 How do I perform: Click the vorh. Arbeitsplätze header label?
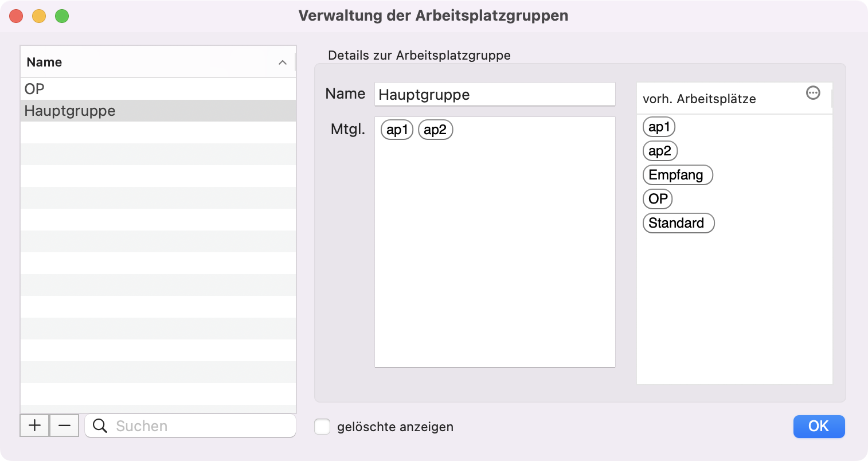699,99
